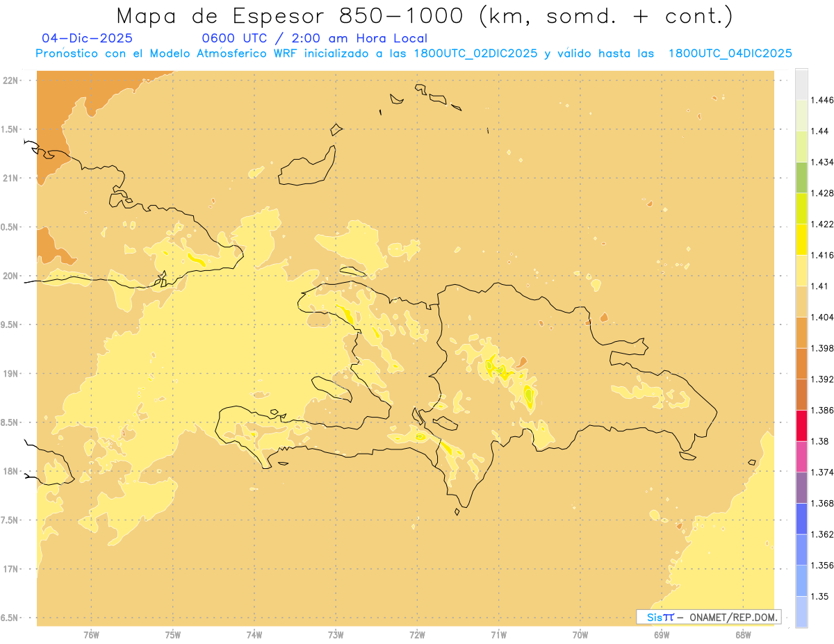Click the "0600 UTC / 2:00 am Hora Local" time text
This screenshot has height=644, width=834.
(314, 38)
